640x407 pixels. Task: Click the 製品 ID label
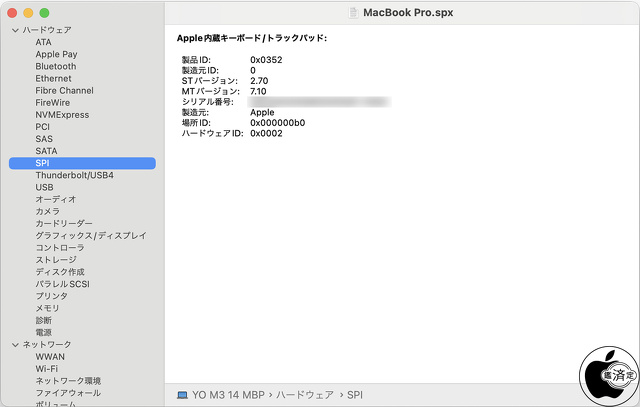point(196,60)
